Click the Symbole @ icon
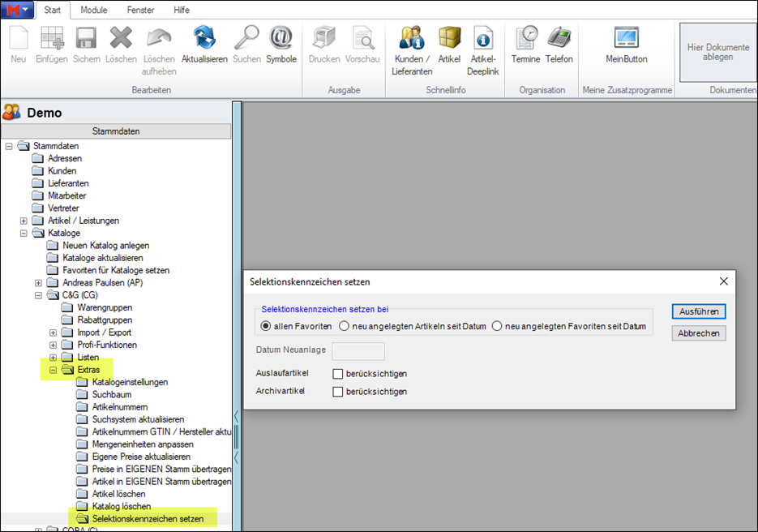 [x=281, y=39]
